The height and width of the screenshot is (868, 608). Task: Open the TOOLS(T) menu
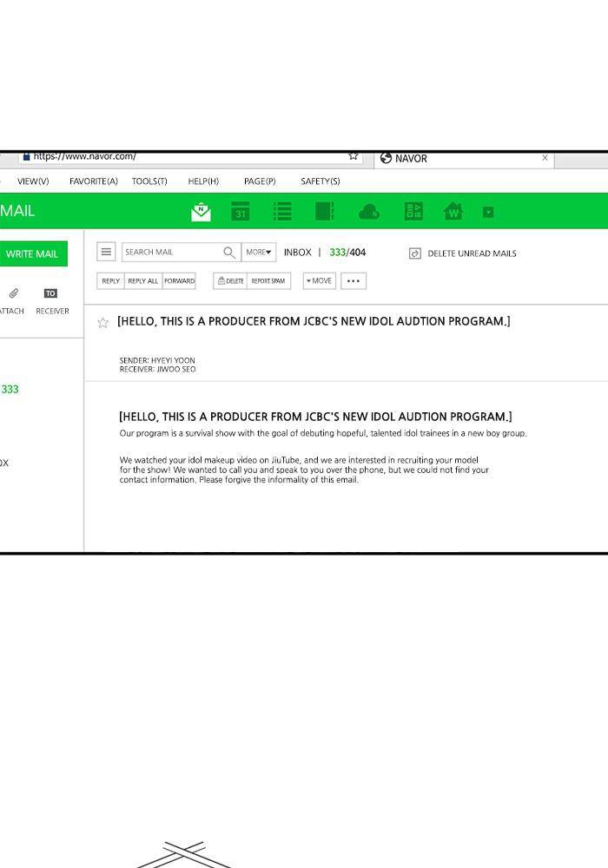(x=149, y=181)
